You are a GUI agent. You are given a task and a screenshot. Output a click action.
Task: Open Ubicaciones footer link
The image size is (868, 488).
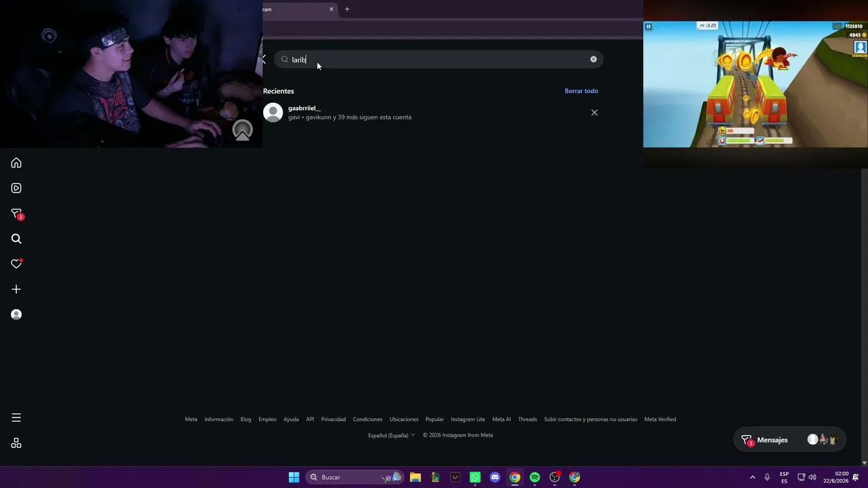[403, 420]
